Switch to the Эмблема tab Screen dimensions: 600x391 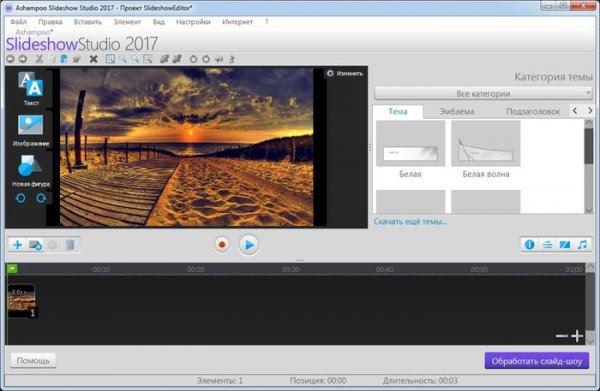pos(457,111)
